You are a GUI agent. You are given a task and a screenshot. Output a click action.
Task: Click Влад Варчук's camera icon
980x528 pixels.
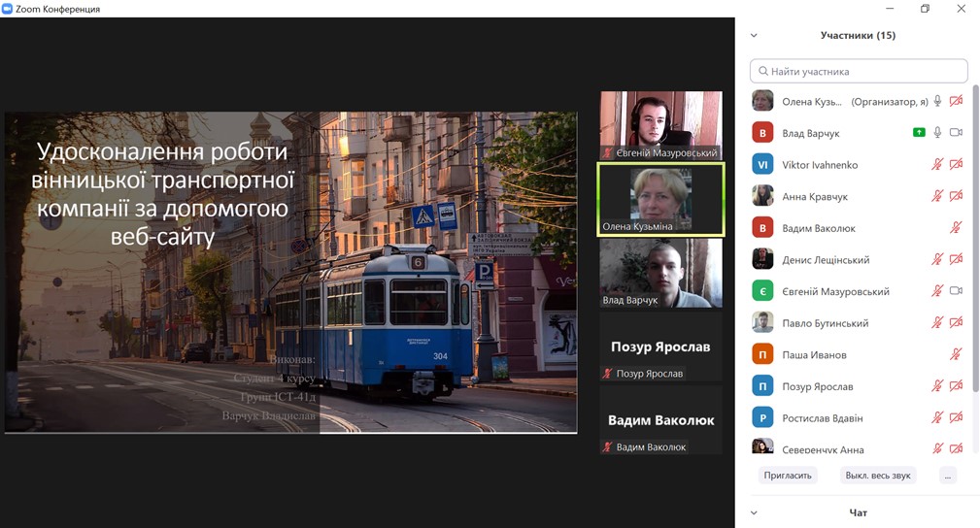pyautogui.click(x=956, y=133)
